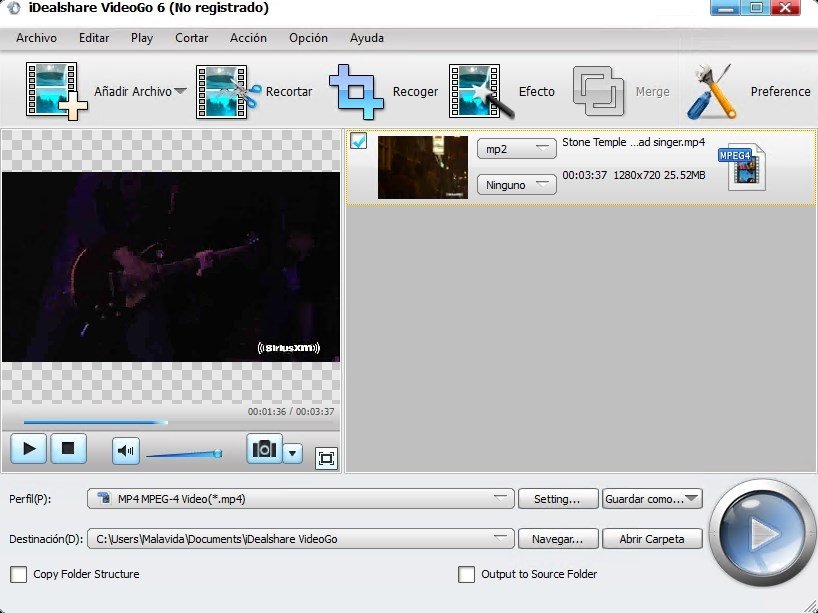Click the Efecto label
The width and height of the screenshot is (818, 613).
click(x=537, y=91)
